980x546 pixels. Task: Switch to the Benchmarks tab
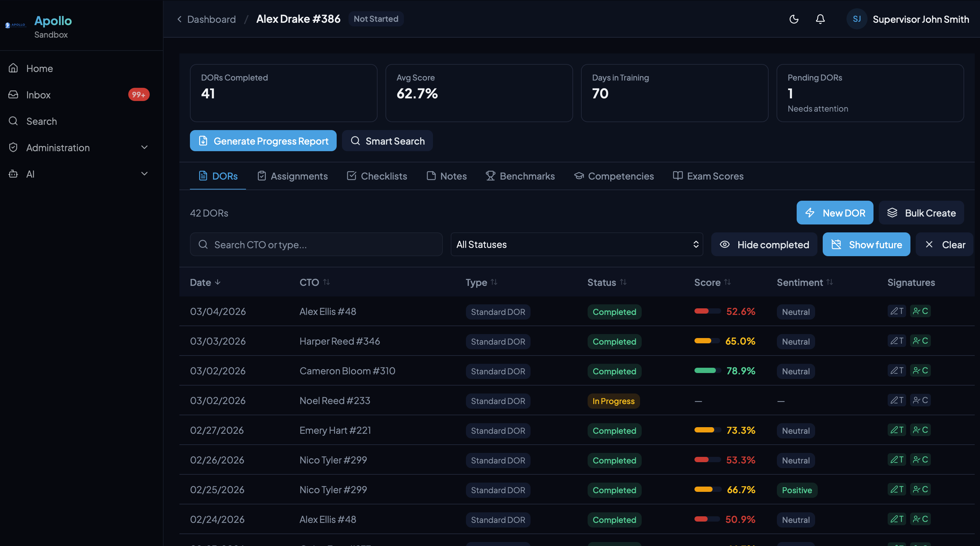click(x=520, y=176)
